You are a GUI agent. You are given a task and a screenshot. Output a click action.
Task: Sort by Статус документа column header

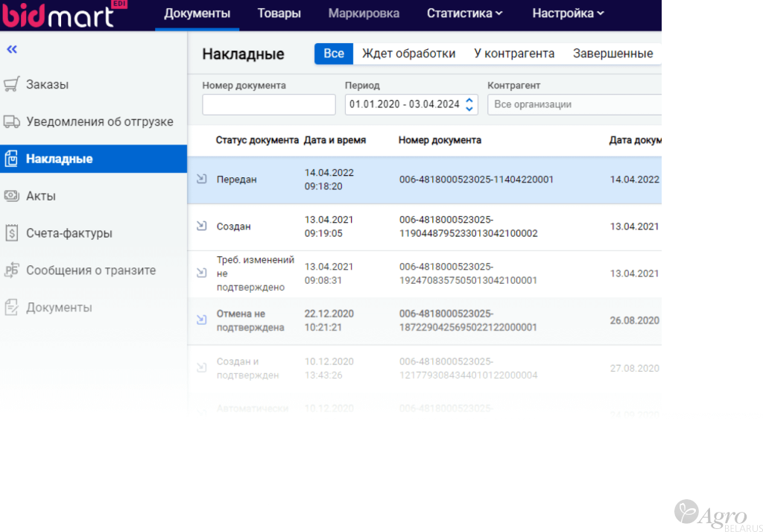257,140
